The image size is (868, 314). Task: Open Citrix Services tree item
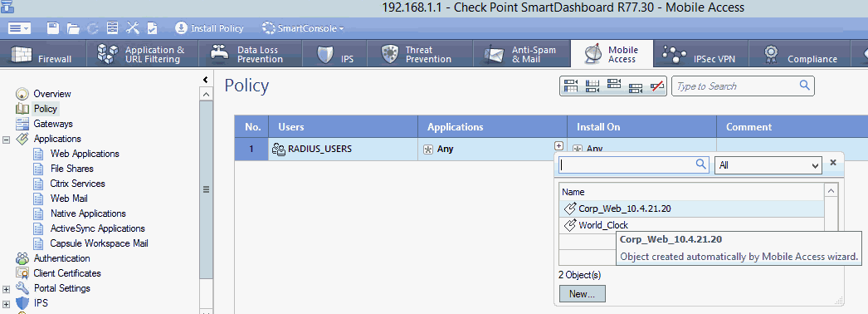(77, 184)
